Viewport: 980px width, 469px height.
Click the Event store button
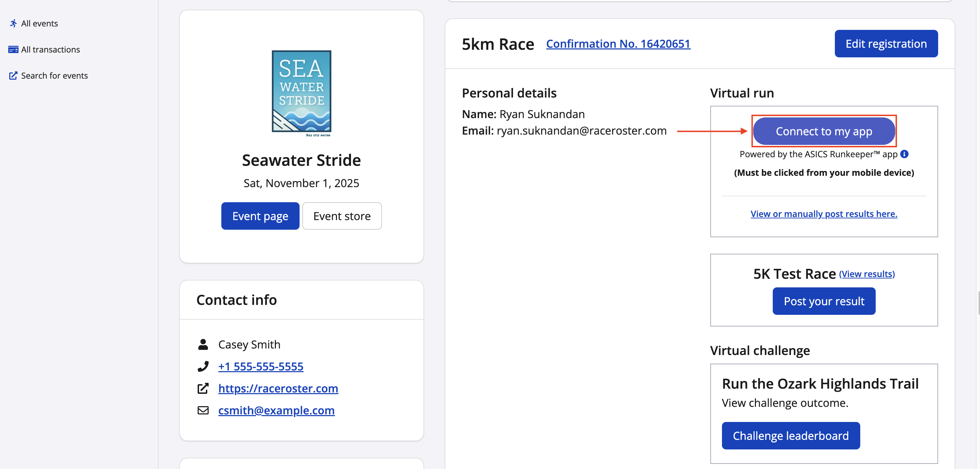[x=342, y=216]
